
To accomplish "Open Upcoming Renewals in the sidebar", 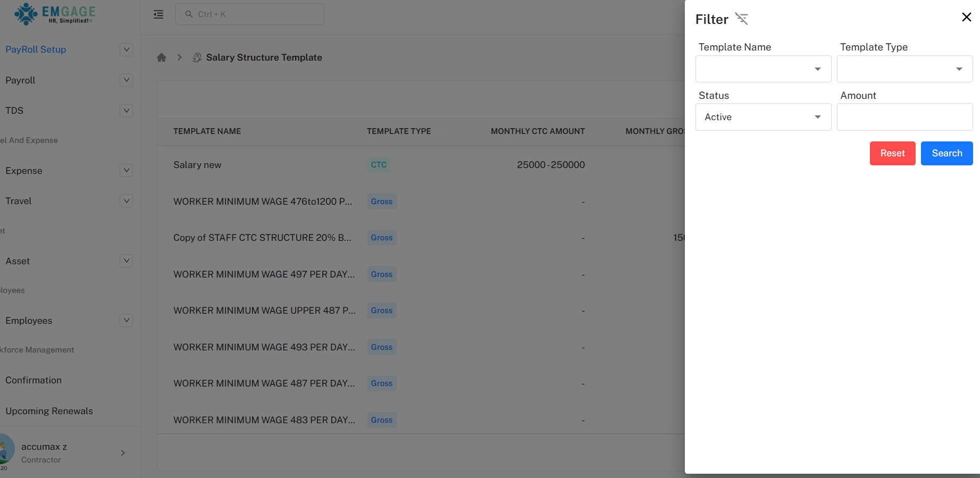I will pyautogui.click(x=49, y=411).
